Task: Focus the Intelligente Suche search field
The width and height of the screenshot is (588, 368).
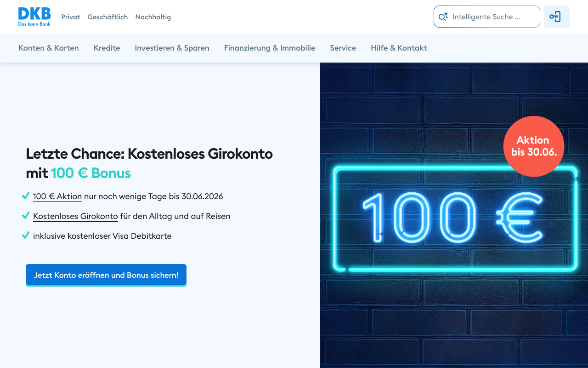Action: (487, 17)
